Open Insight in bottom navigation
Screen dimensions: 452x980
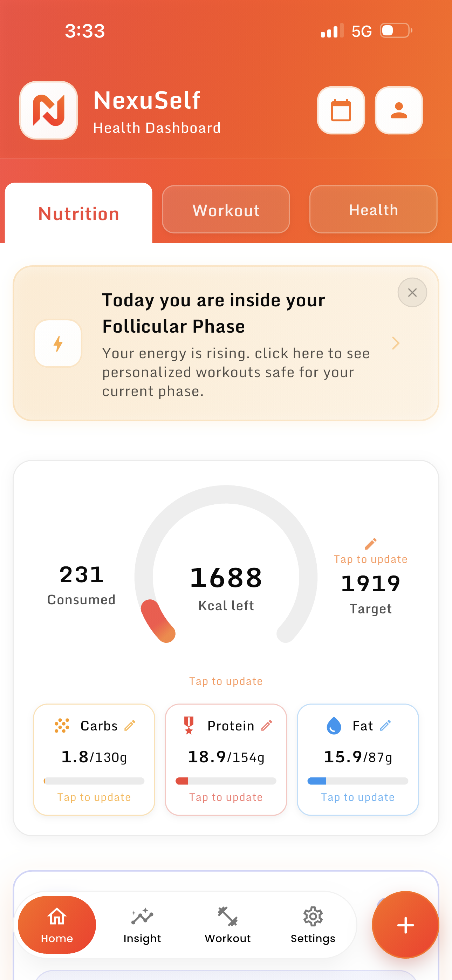pos(142,925)
